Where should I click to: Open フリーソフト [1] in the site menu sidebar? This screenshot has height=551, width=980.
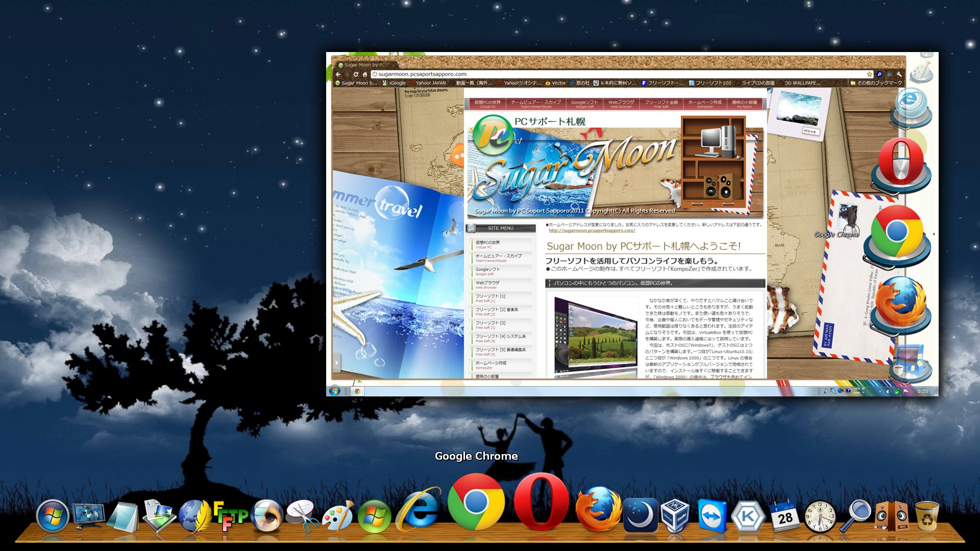[x=502, y=298]
